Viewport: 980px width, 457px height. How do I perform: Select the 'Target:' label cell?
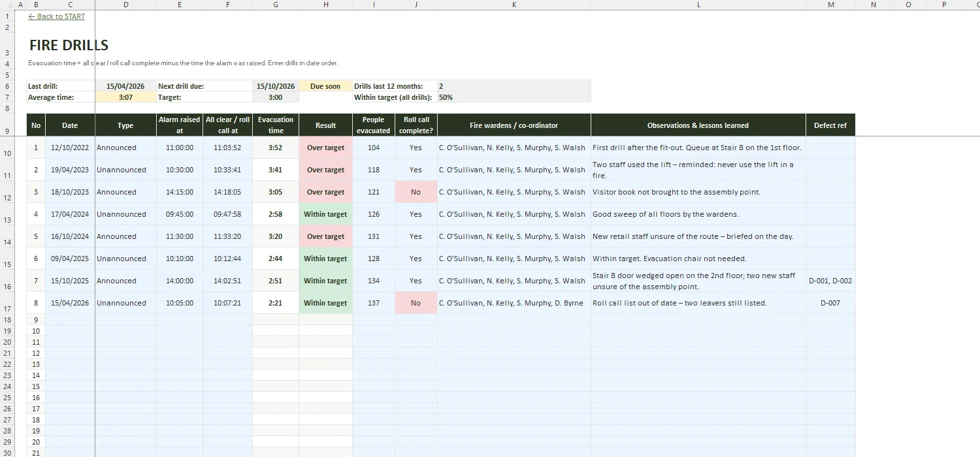point(204,97)
